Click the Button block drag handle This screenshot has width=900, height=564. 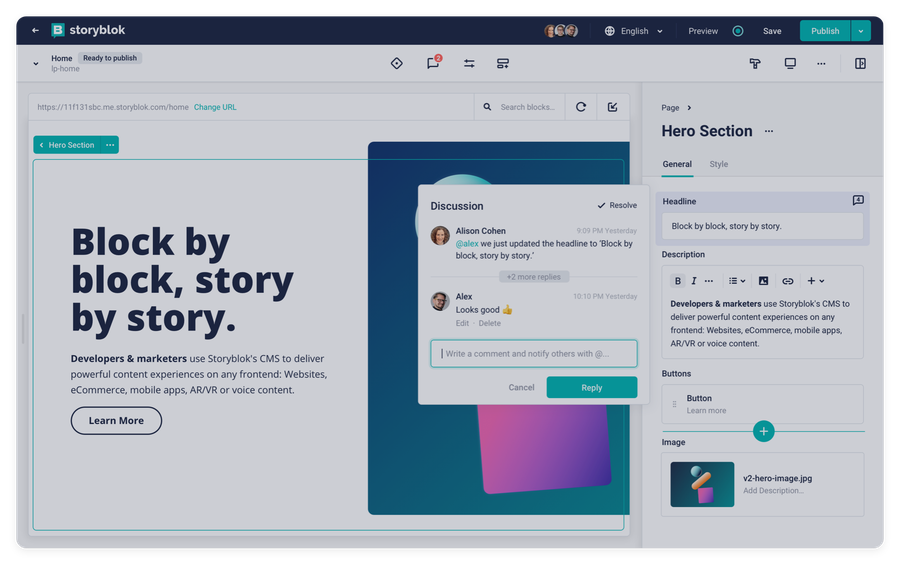[x=674, y=404]
